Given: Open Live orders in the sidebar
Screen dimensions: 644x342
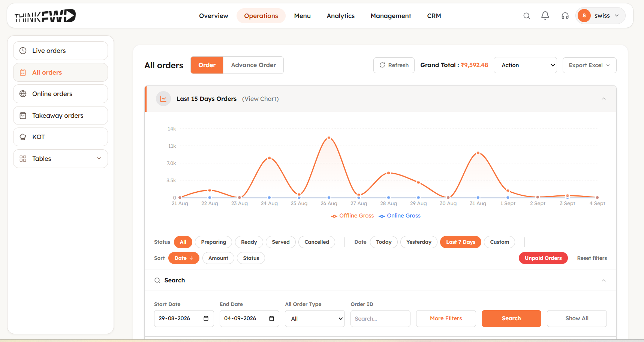Looking at the screenshot, I should (60, 51).
